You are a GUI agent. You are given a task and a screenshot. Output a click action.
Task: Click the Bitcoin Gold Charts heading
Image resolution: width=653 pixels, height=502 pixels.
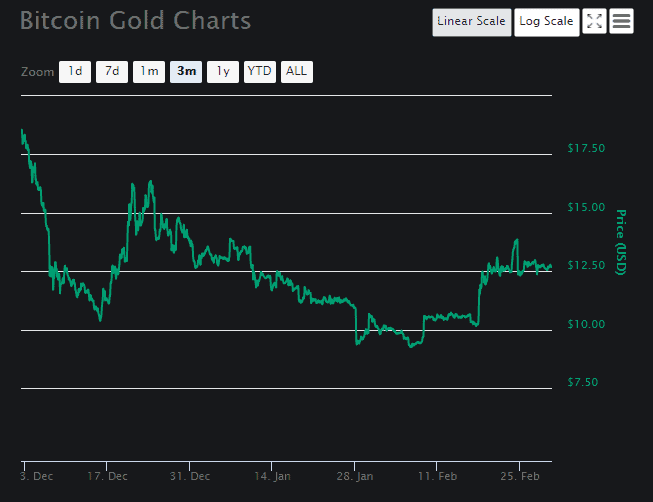(135, 21)
